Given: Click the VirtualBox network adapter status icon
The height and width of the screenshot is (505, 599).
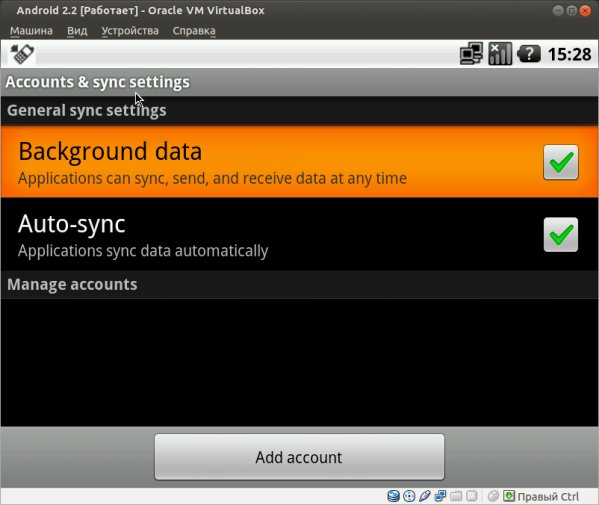Looking at the screenshot, I should 440,496.
